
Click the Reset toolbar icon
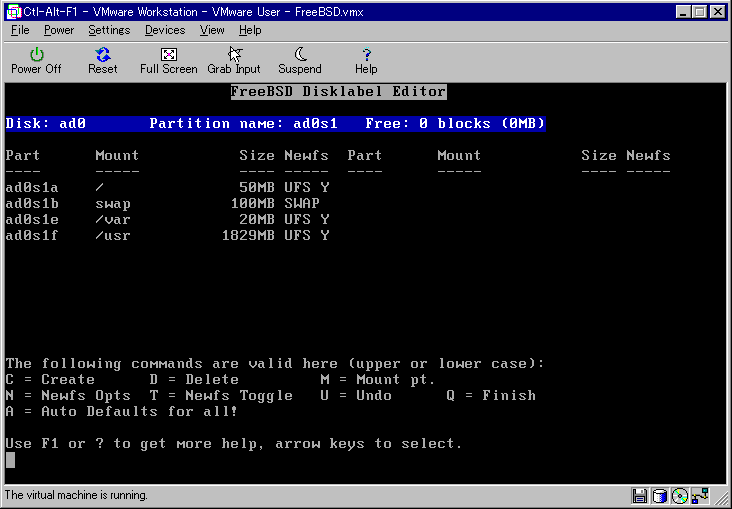click(103, 61)
